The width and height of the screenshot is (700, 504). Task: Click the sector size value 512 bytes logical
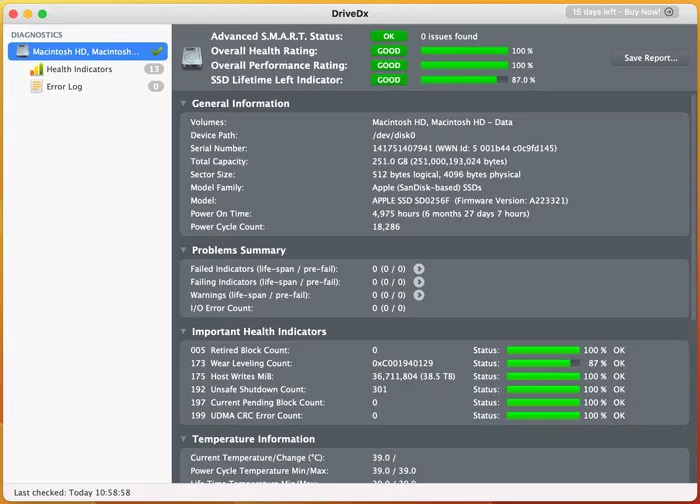pyautogui.click(x=405, y=175)
